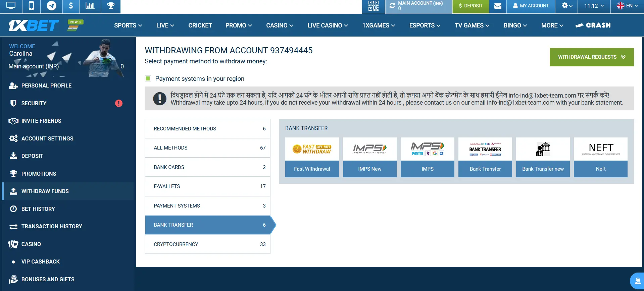Open the Bingo menu

515,25
